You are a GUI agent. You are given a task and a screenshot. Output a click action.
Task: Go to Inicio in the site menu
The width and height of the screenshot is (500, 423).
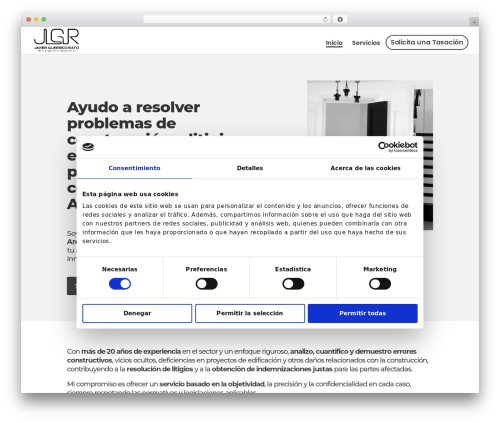click(x=334, y=43)
